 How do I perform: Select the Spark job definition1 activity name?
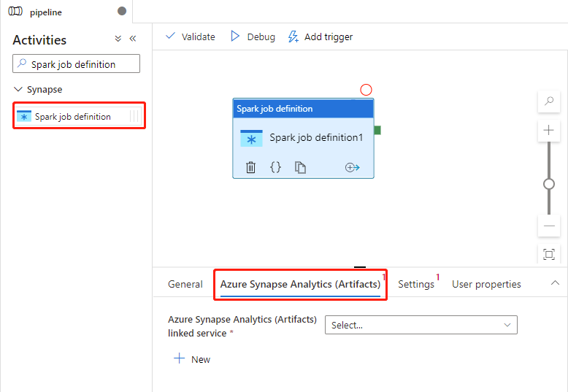pyautogui.click(x=316, y=138)
